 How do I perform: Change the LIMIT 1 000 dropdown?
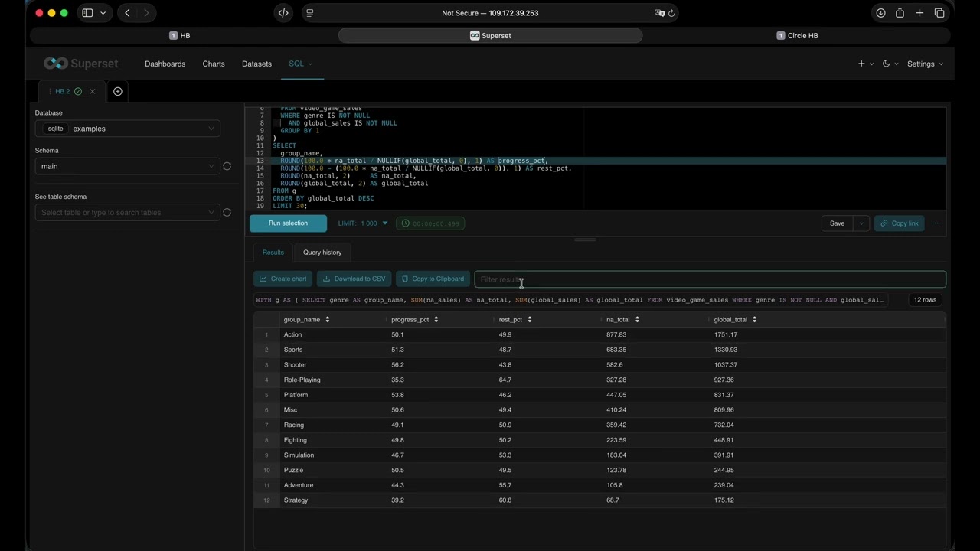pos(363,223)
